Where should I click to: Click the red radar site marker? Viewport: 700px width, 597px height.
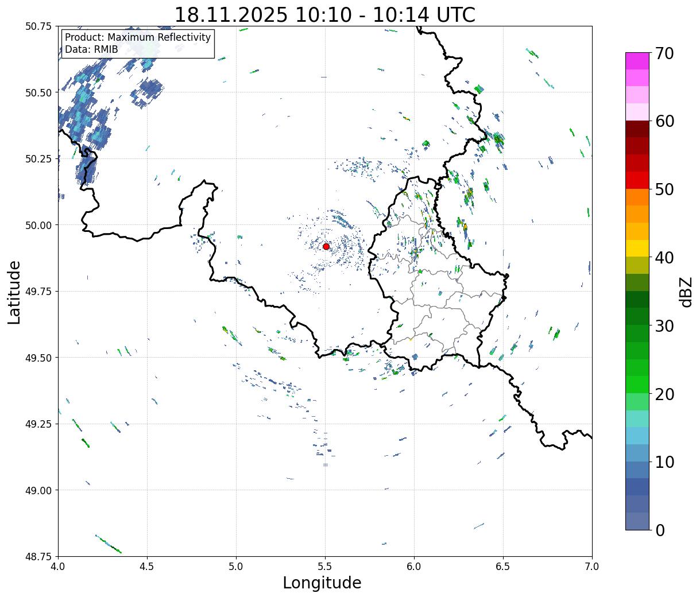326,246
